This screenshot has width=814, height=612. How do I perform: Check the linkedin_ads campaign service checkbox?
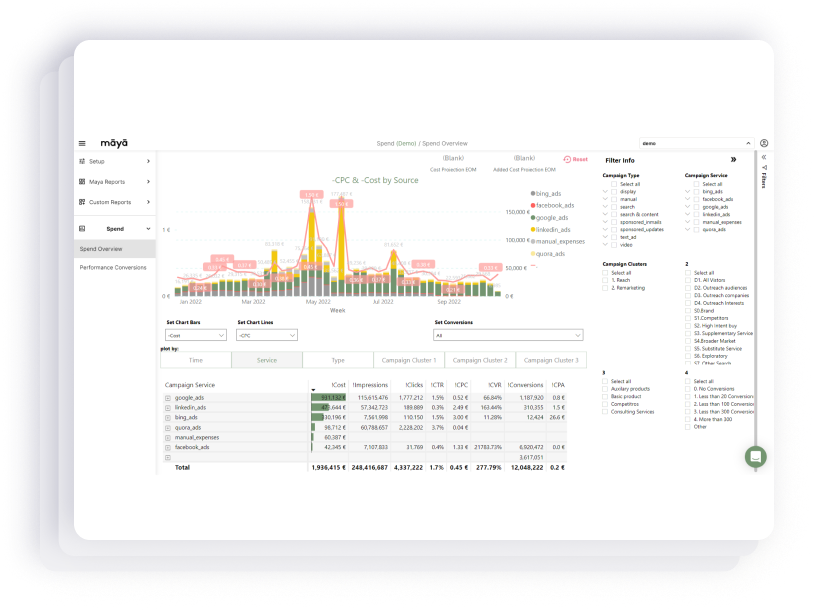pyautogui.click(x=697, y=214)
